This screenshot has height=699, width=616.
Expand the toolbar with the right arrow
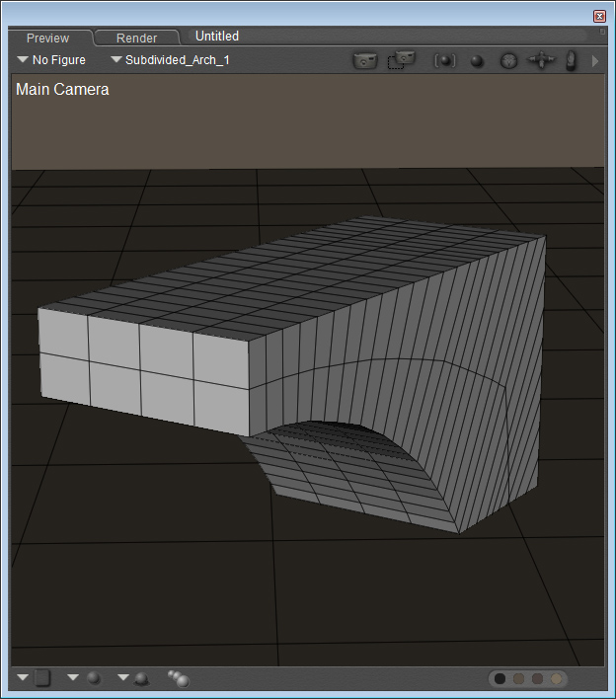point(595,60)
